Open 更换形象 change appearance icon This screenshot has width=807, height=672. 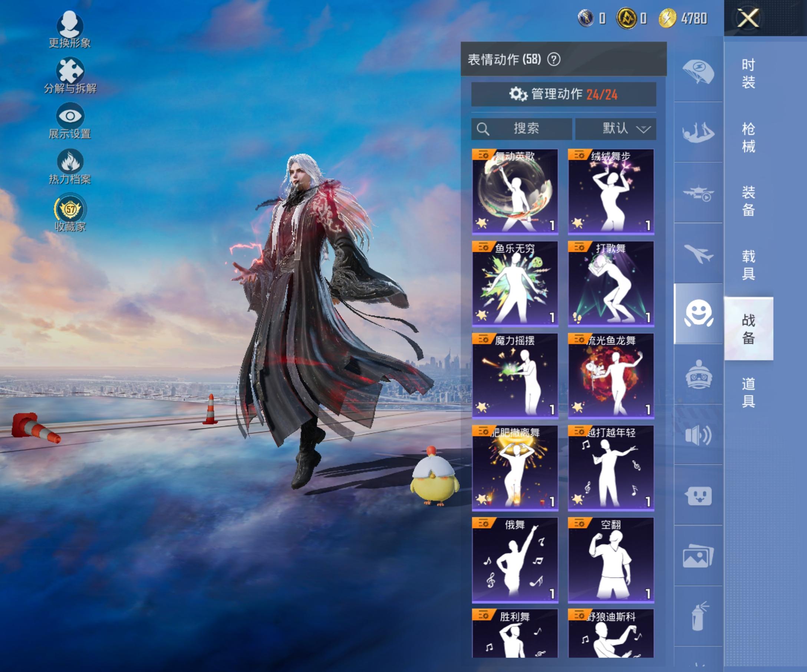click(70, 30)
